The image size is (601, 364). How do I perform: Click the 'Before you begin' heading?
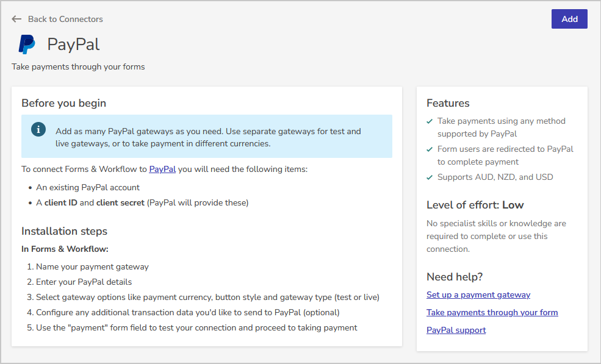(x=63, y=103)
